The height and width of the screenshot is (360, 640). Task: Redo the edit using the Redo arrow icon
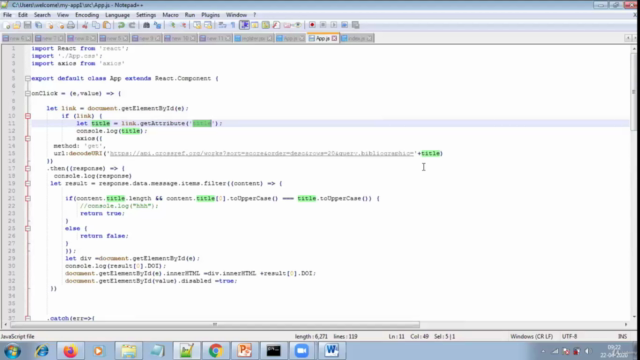coord(132,25)
